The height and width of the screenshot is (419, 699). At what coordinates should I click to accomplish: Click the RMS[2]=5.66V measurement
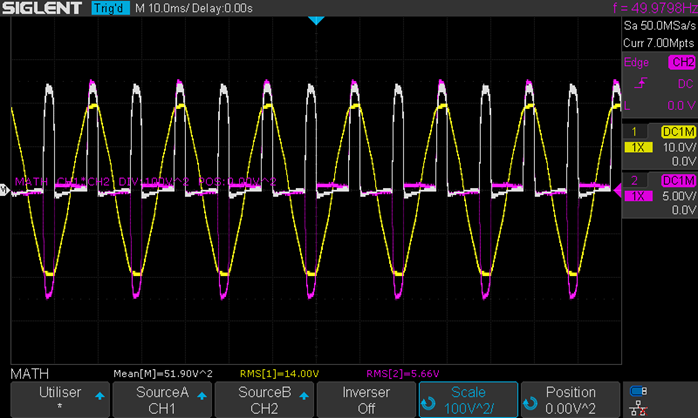(403, 374)
